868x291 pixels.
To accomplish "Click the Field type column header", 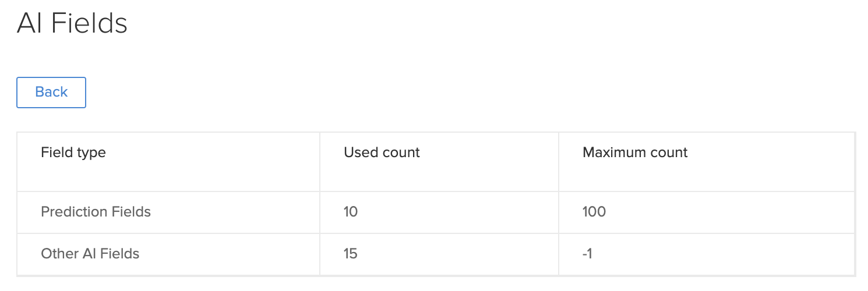I will pos(73,152).
